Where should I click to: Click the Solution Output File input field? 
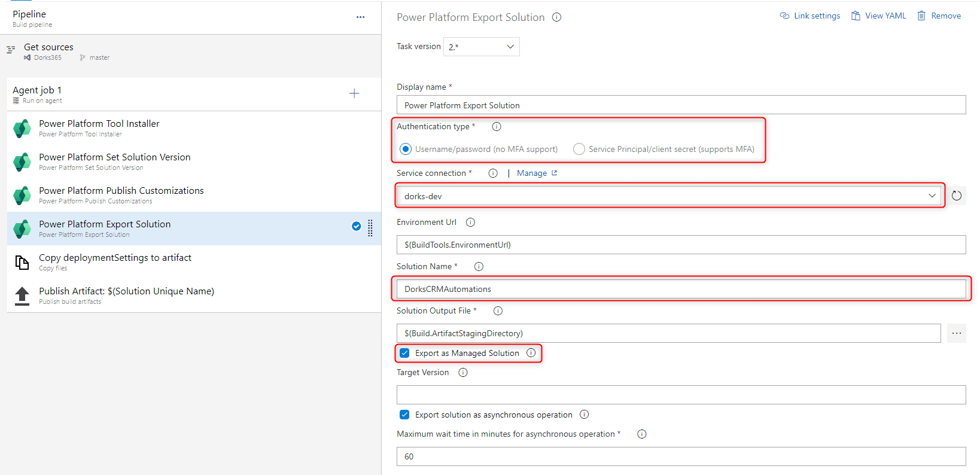click(x=668, y=333)
